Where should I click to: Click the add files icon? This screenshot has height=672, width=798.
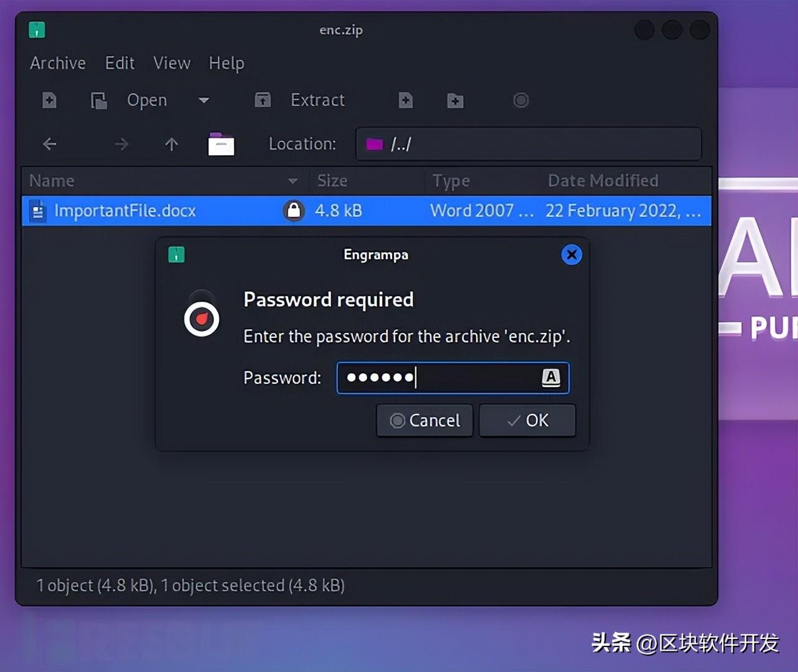point(406,100)
